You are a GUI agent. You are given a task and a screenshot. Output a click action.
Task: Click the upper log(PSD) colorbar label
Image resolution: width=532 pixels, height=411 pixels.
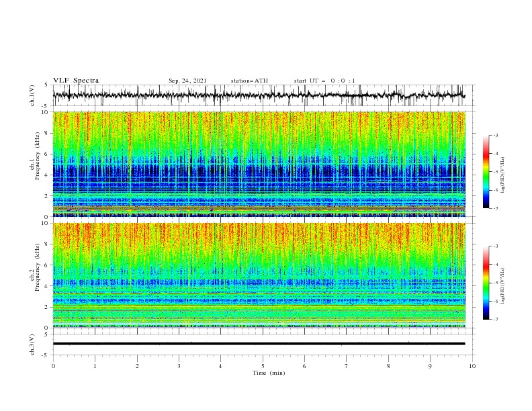(x=503, y=175)
